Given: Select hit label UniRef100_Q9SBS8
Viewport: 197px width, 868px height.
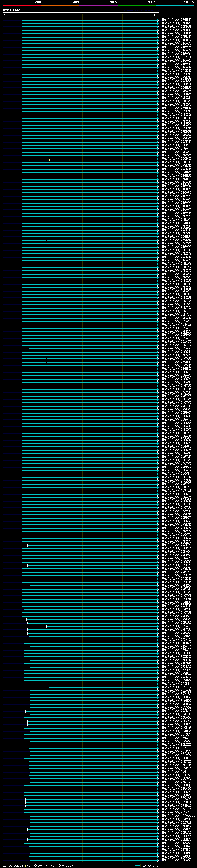Looking at the screenshot, I should (x=177, y=81).
